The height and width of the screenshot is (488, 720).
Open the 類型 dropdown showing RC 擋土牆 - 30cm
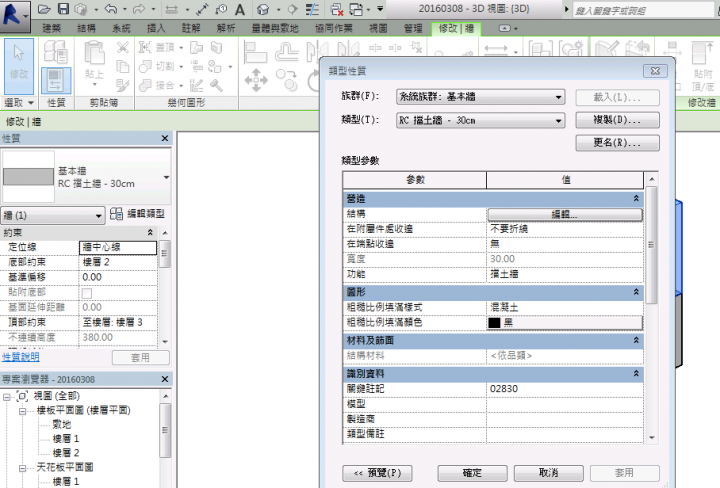pyautogui.click(x=480, y=121)
